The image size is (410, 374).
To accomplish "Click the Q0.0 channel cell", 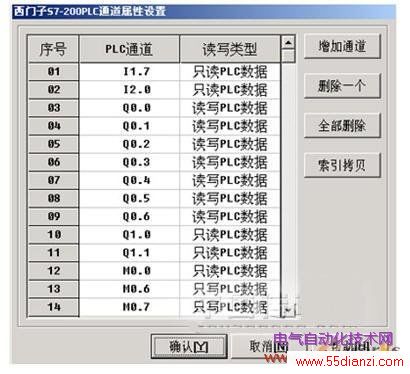I will tap(130, 108).
